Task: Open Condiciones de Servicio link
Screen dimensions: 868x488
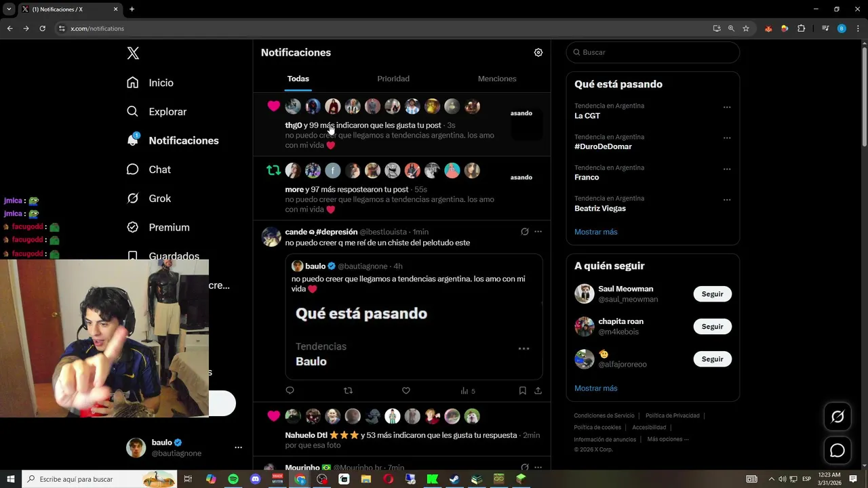Action: [604, 415]
